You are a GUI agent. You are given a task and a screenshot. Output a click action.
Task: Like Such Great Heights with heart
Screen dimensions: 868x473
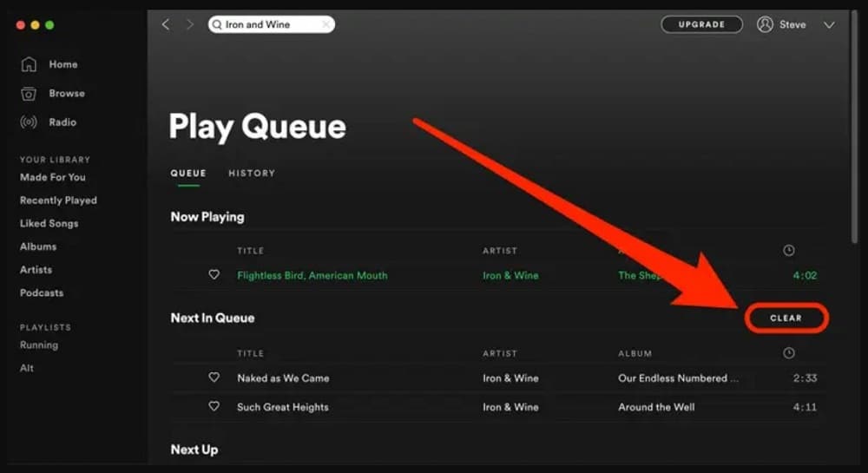click(x=214, y=406)
